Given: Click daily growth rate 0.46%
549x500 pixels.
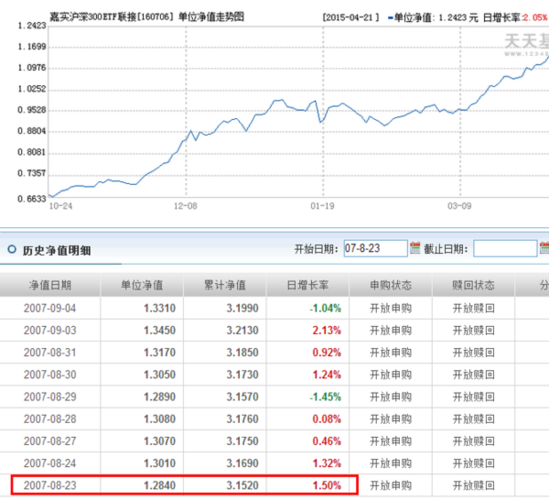Looking at the screenshot, I should pyautogui.click(x=327, y=441).
